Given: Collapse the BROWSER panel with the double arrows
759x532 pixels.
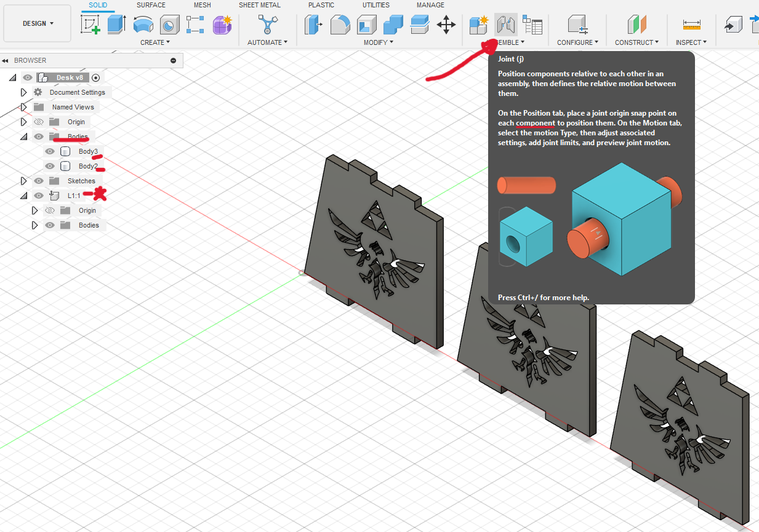Looking at the screenshot, I should 6,60.
